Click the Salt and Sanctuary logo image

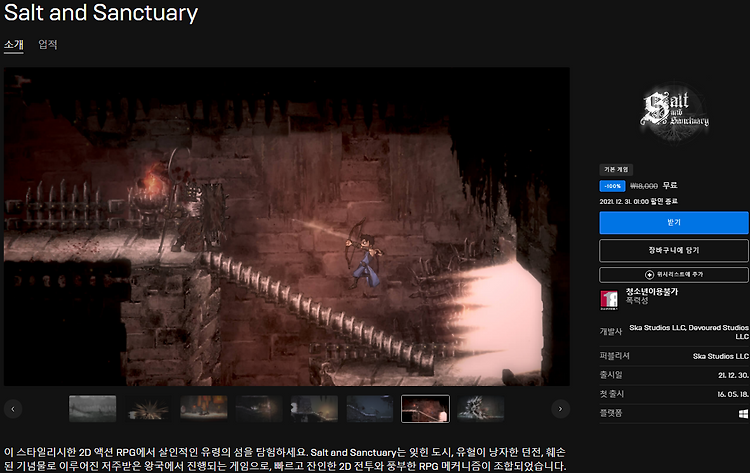click(x=674, y=113)
